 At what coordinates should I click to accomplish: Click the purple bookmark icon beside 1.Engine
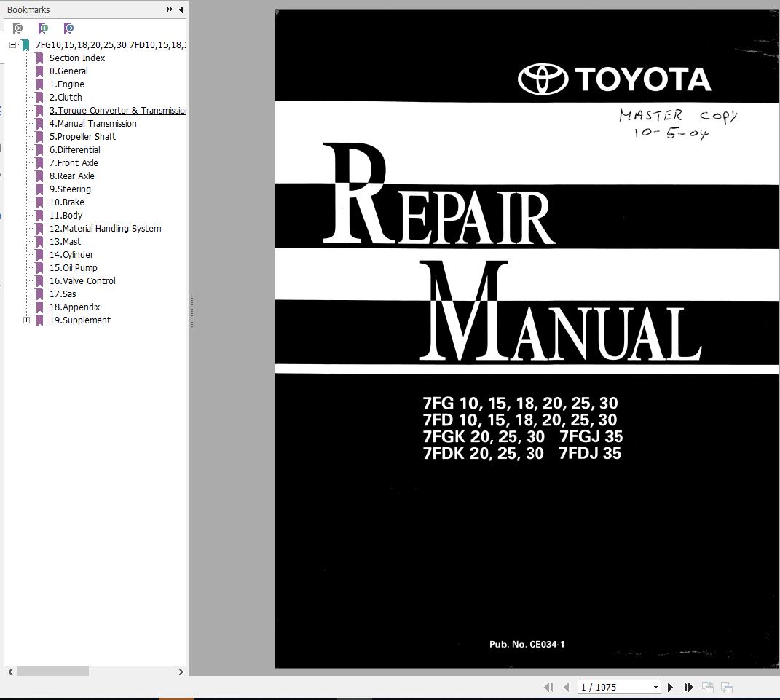coord(40,84)
